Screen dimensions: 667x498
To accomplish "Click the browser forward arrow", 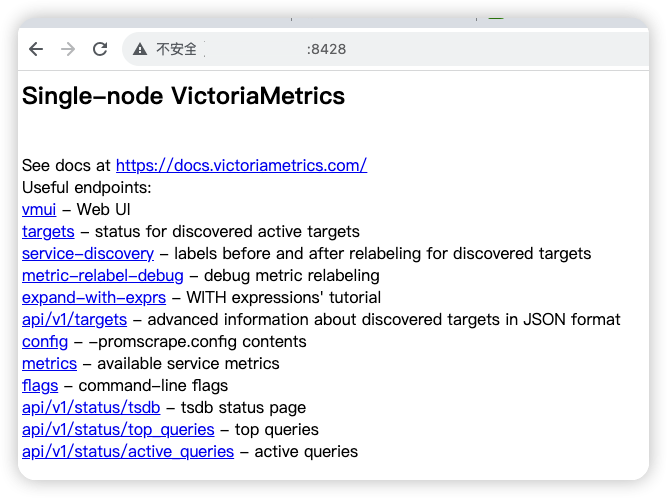I will coord(68,49).
